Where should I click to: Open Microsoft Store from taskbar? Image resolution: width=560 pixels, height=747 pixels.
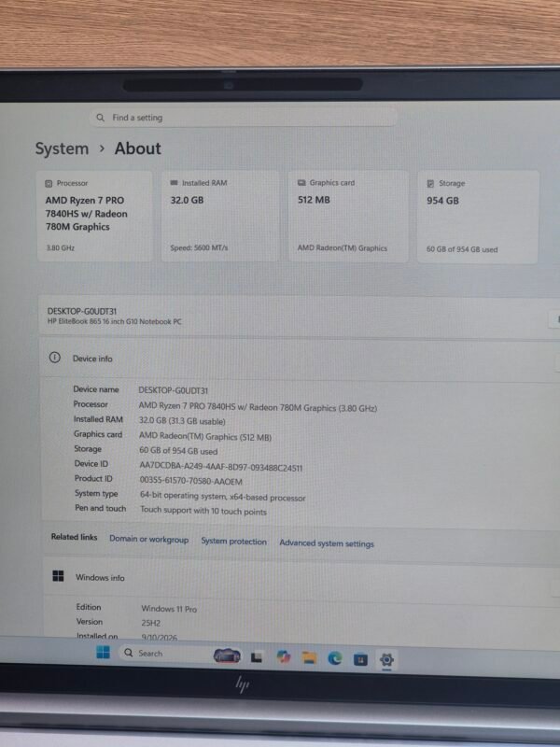(x=360, y=659)
